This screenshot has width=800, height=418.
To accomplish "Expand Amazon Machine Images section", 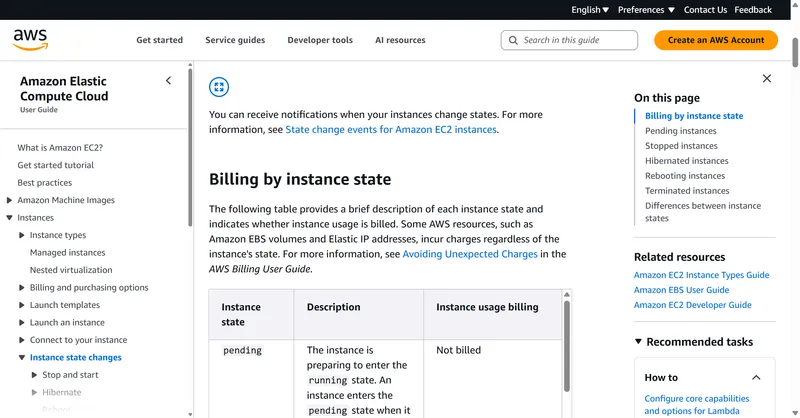I will tap(9, 200).
